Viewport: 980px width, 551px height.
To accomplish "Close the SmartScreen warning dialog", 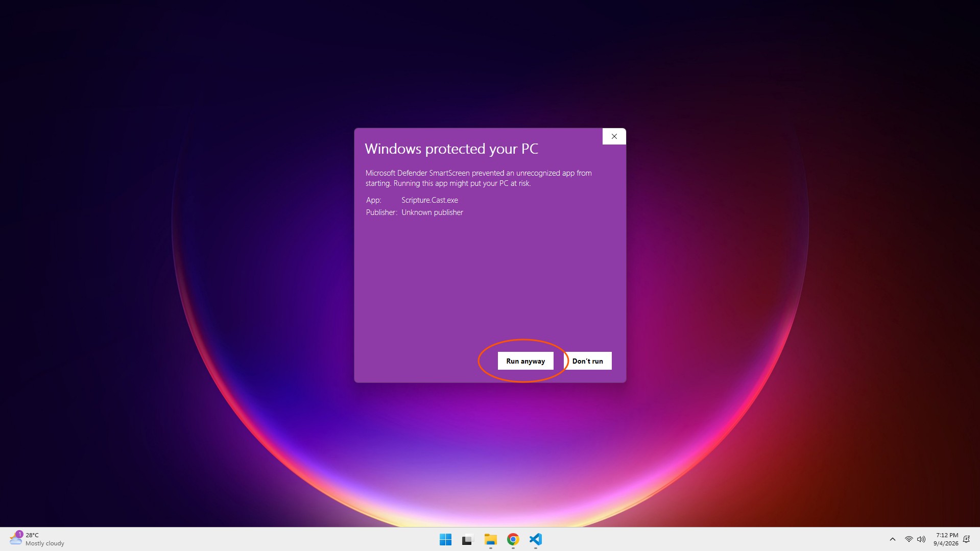I will pos(614,136).
